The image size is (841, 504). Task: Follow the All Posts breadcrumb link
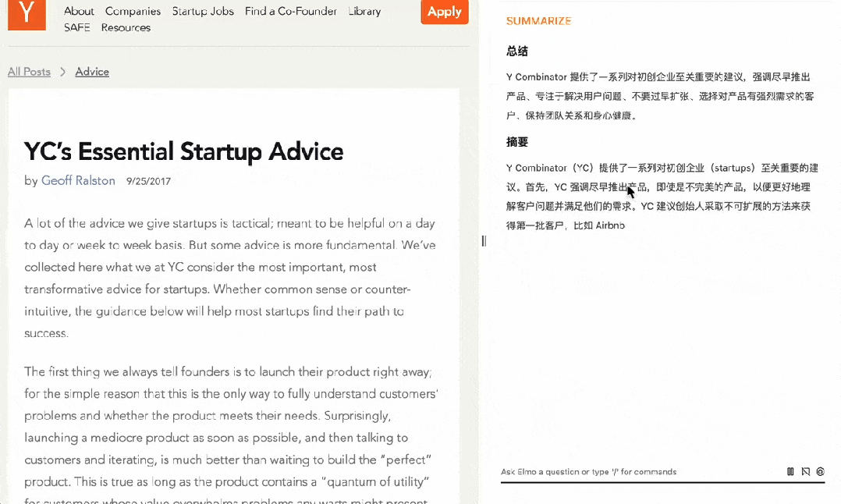coord(29,72)
